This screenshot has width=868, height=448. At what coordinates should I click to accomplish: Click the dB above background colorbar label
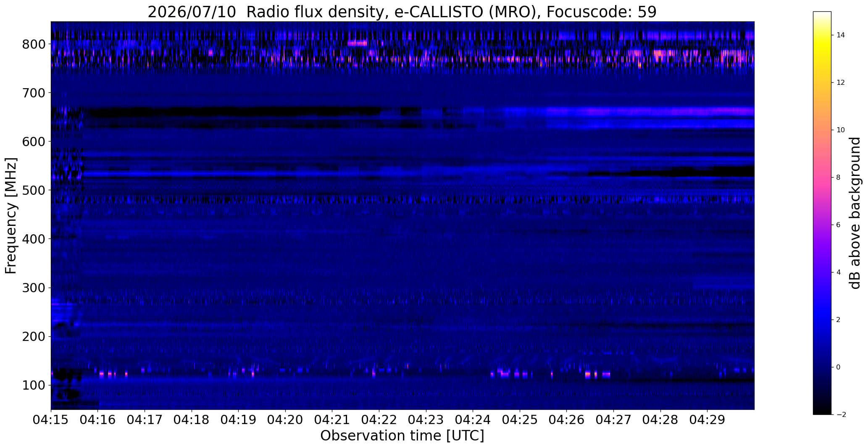pos(855,213)
